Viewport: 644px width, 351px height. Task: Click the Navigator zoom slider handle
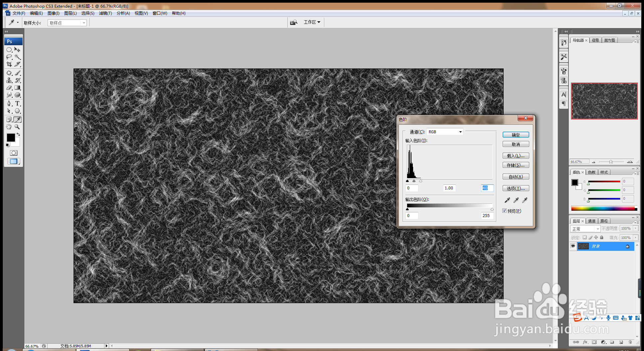(611, 162)
